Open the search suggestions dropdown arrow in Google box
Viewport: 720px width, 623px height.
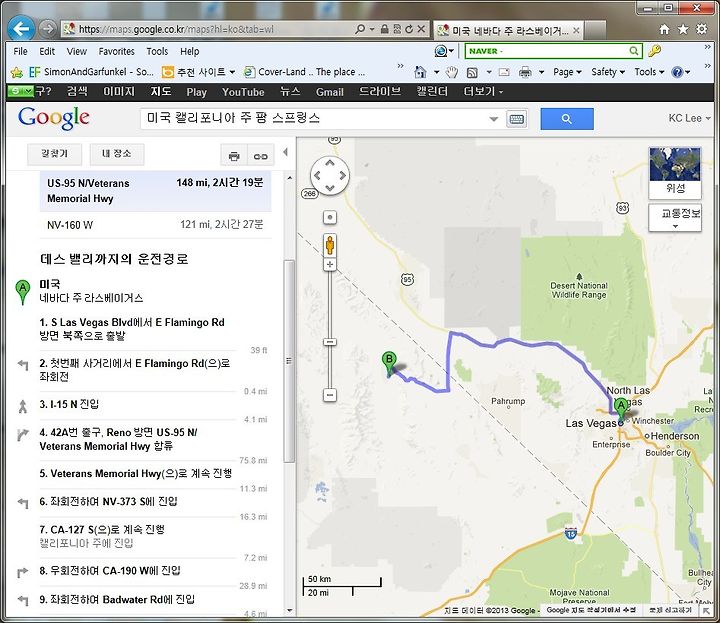494,119
